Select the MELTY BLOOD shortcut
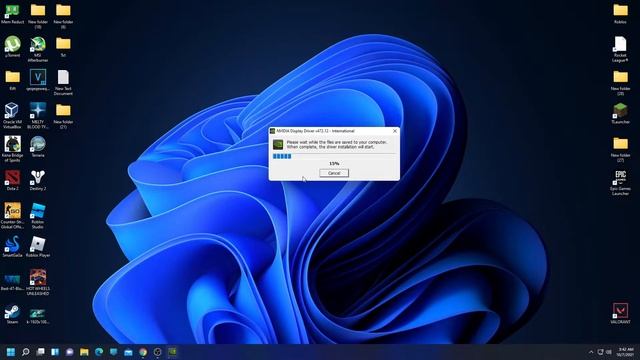 pos(38,116)
